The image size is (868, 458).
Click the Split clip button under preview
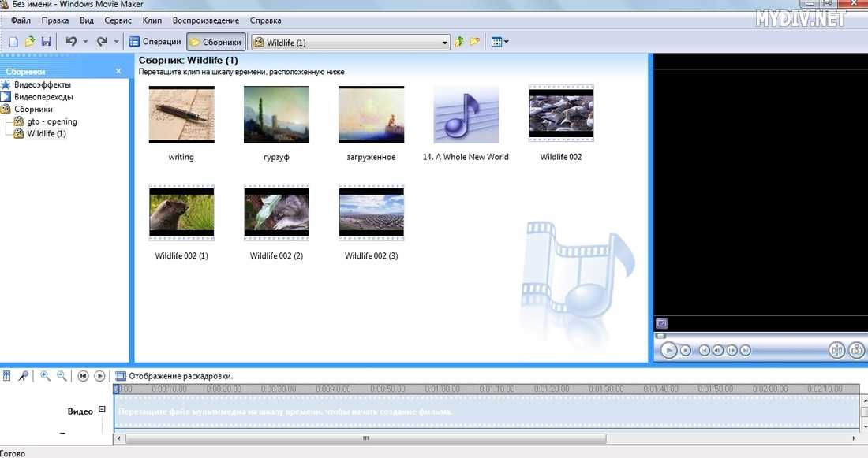tap(836, 350)
